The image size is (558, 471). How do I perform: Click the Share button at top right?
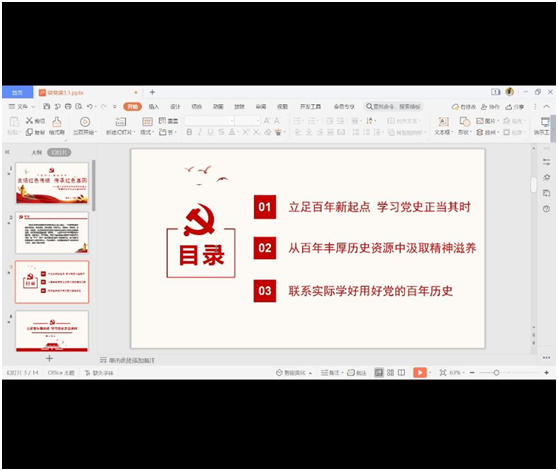[x=515, y=106]
